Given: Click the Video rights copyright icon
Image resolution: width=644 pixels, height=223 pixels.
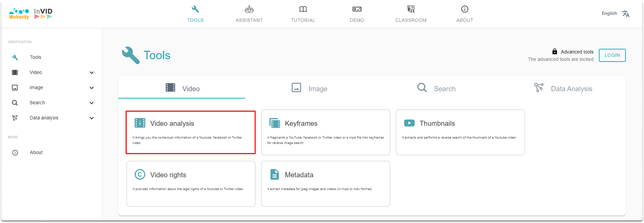Looking at the screenshot, I should click(140, 175).
